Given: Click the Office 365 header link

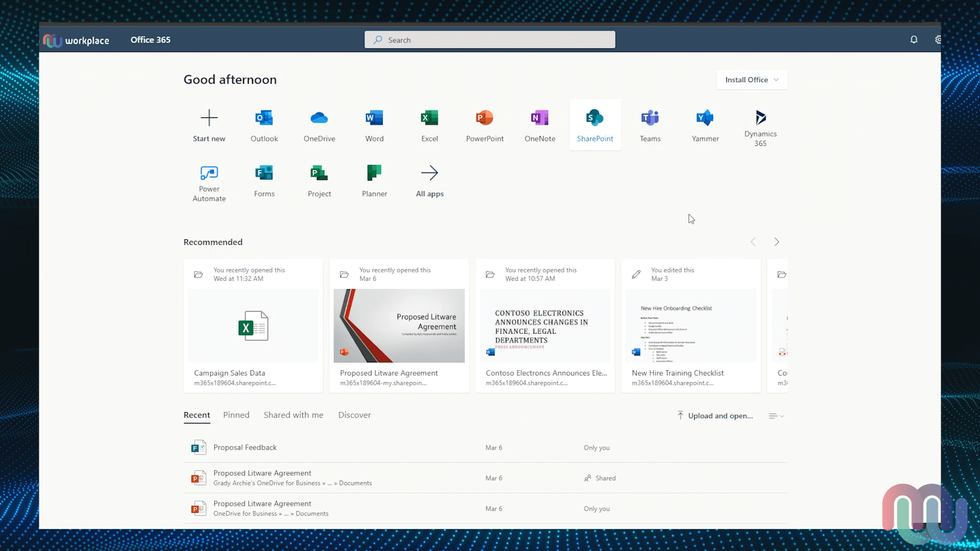Looking at the screenshot, I should (x=151, y=40).
